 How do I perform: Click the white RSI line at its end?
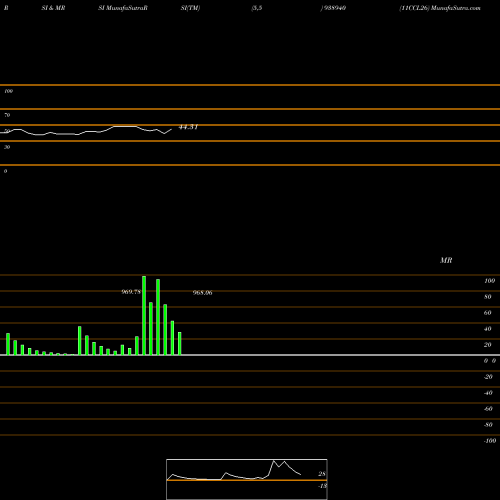[x=171, y=129]
